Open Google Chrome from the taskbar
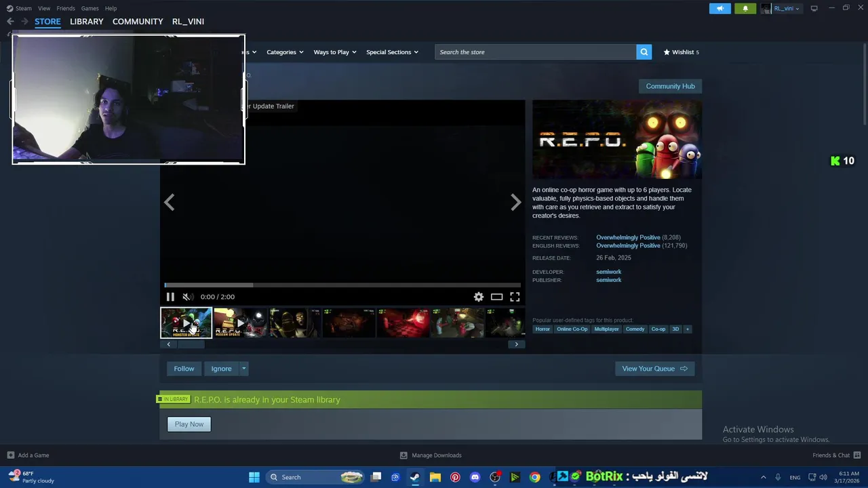 (x=535, y=477)
